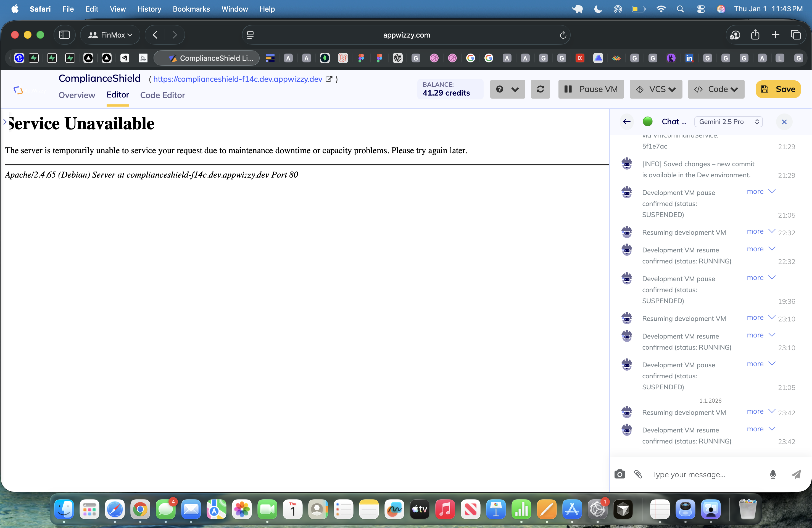812x528 pixels.
Task: Open the Overview tab
Action: pyautogui.click(x=77, y=95)
